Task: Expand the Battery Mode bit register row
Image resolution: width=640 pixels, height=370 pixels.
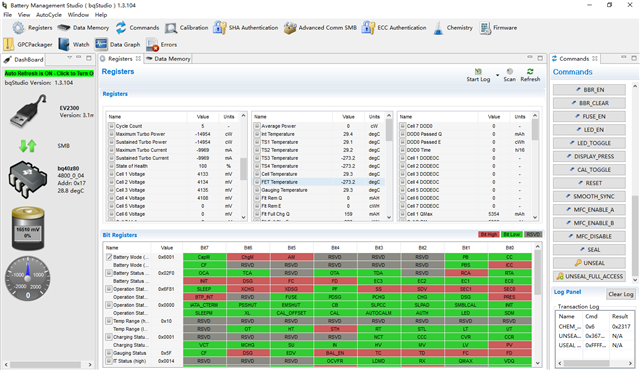Action: tap(109, 257)
